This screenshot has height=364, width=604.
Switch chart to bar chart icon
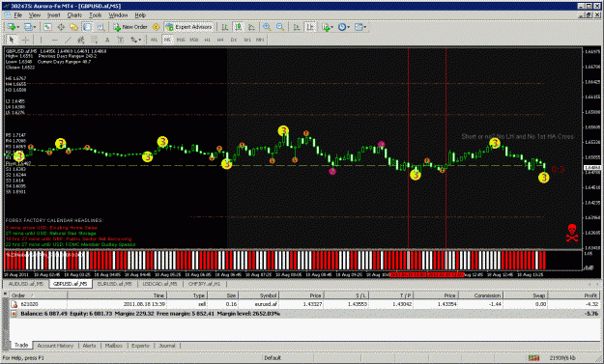(x=224, y=27)
